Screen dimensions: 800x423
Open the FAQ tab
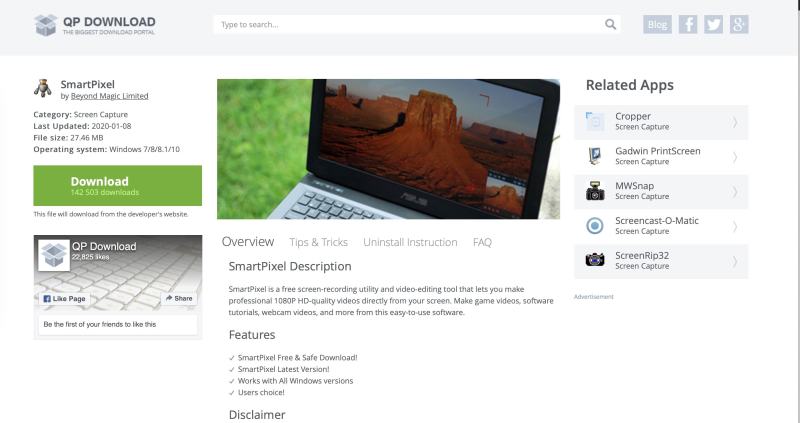(482, 242)
